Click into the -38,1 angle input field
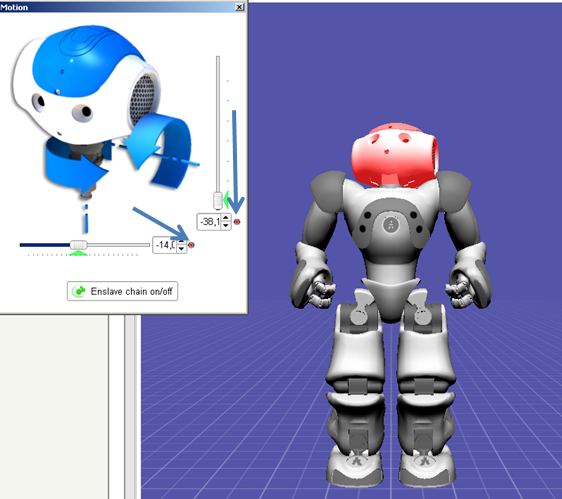This screenshot has height=499, width=562. (x=210, y=222)
